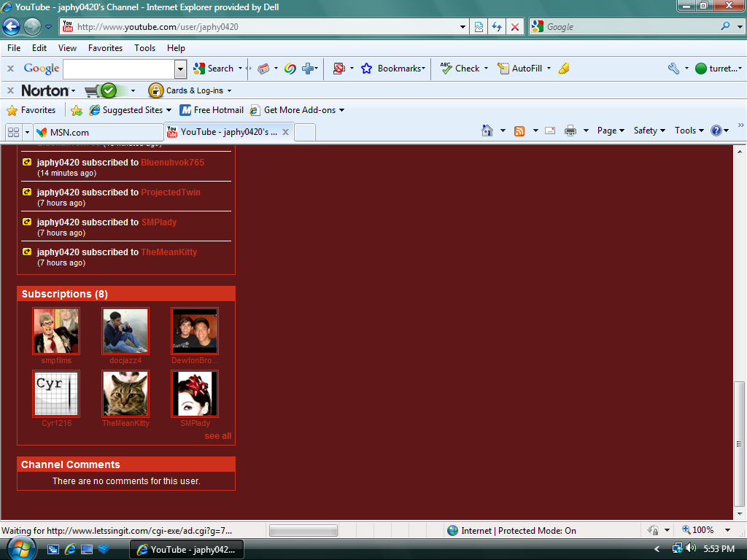The width and height of the screenshot is (747, 560).
Task: Open command bar Tools dropdown
Action: tap(689, 131)
